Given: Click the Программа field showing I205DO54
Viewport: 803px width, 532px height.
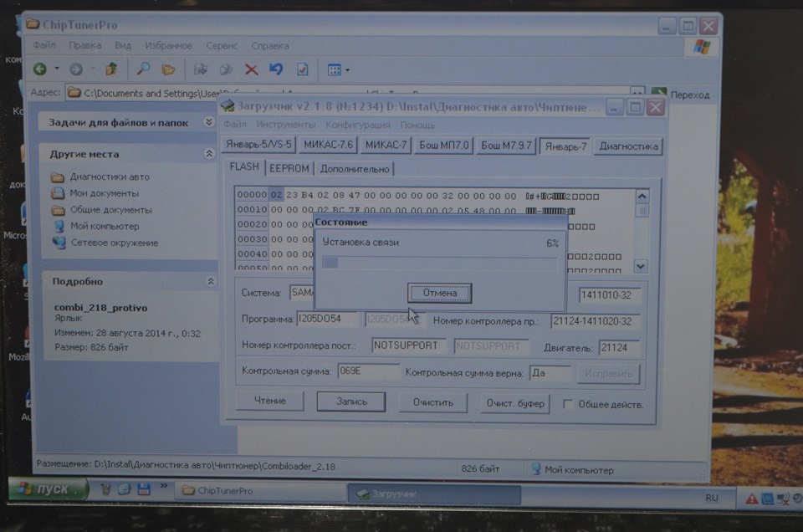Looking at the screenshot, I should coord(327,319).
